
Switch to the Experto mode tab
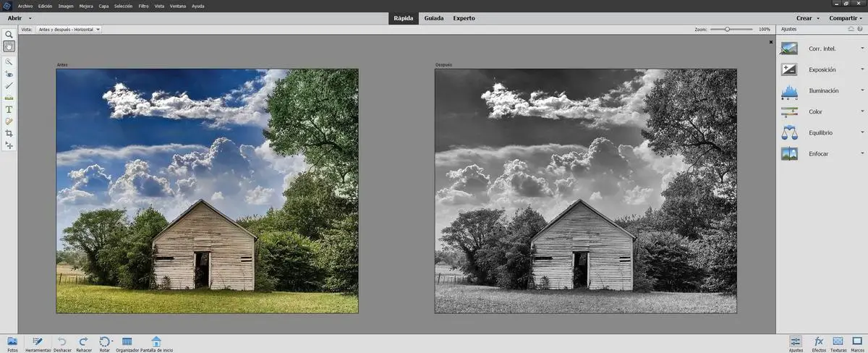464,18
